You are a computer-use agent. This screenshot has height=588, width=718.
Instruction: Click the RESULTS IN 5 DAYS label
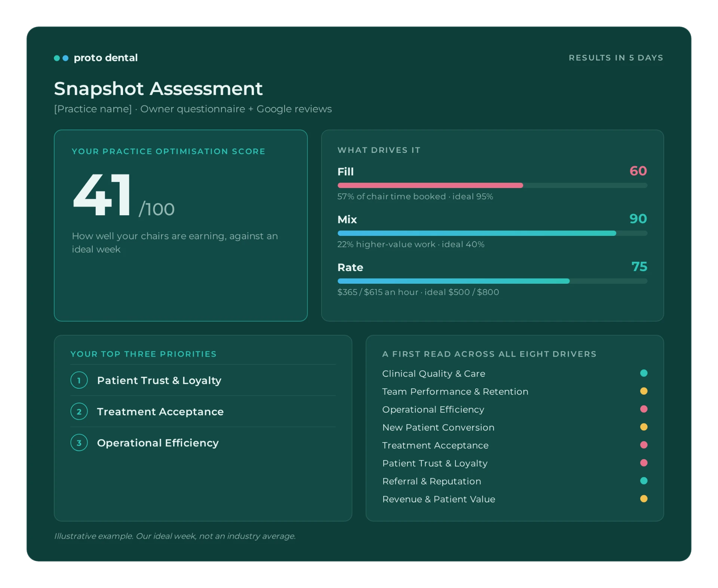point(616,58)
